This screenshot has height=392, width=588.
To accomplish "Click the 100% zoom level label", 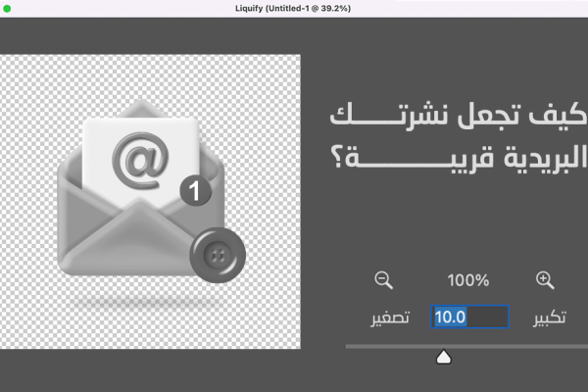I will click(x=467, y=281).
